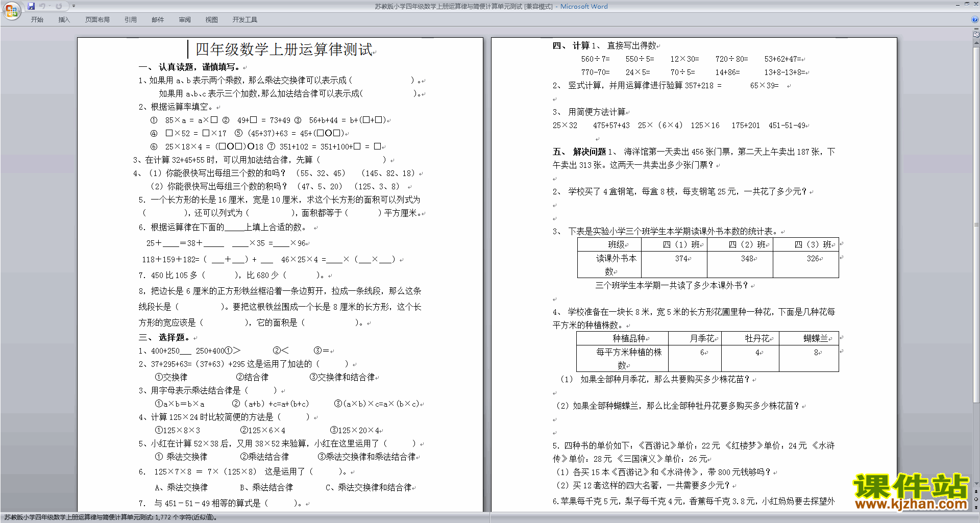Click the Select Browse Object round button
Viewport: 980px width, 523px height.
tap(976, 500)
